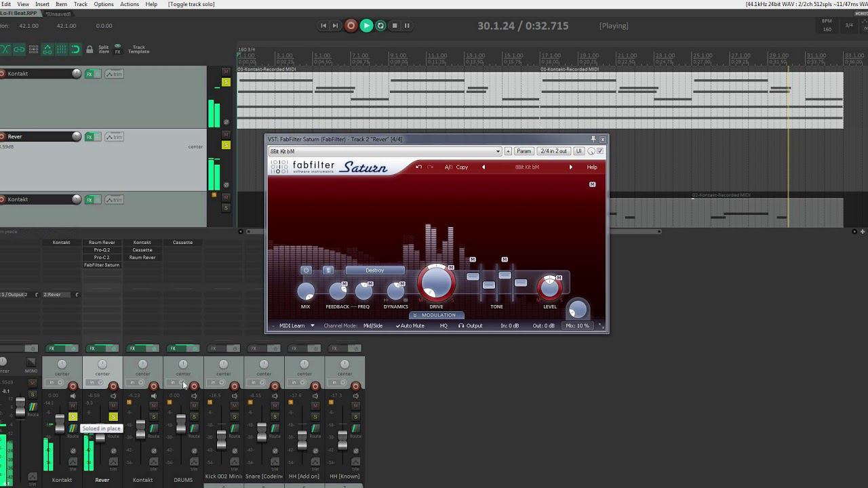Open FX chain for the Rever track

point(89,137)
